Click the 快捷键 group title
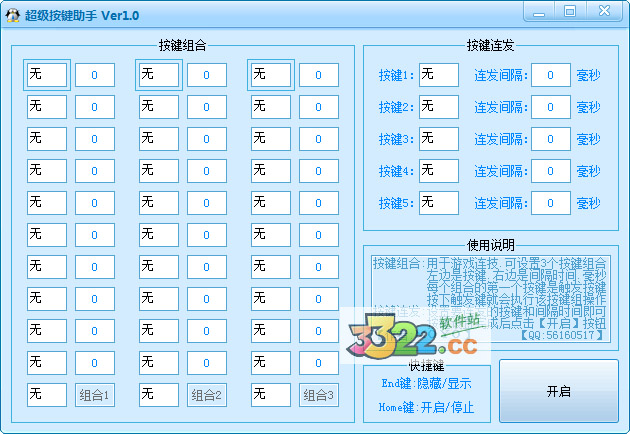 [427, 366]
